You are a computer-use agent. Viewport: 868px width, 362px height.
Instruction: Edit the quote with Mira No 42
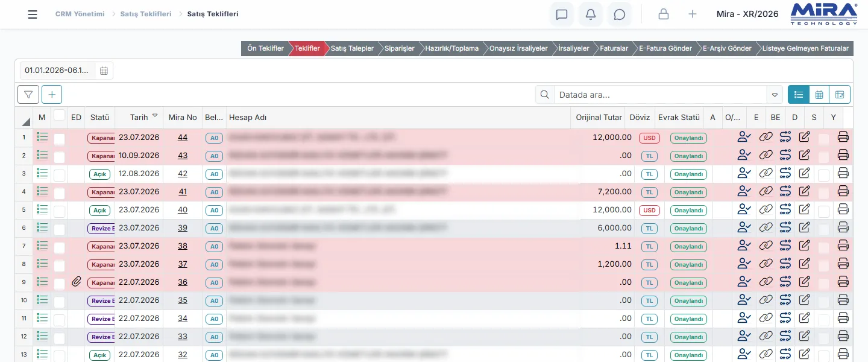(804, 174)
